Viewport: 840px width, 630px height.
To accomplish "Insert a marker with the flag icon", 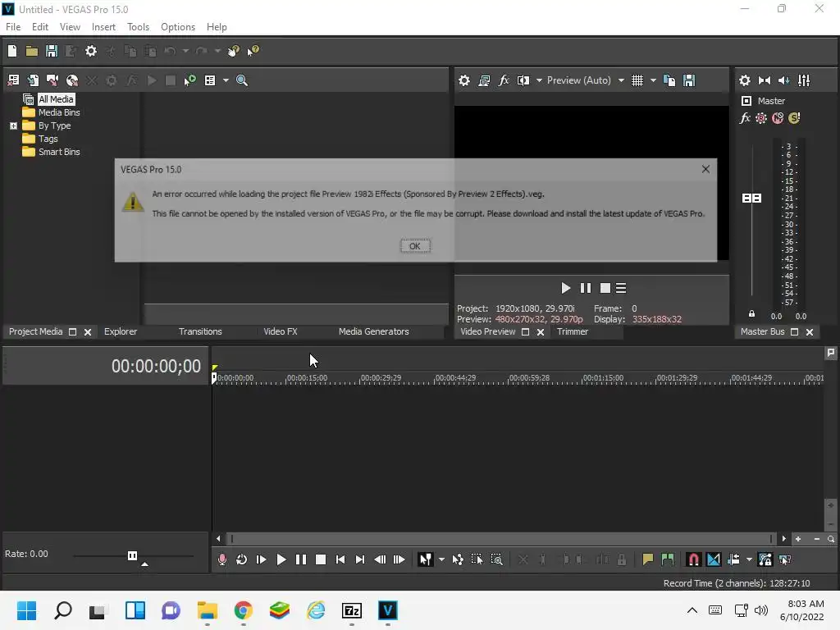I will click(x=648, y=559).
